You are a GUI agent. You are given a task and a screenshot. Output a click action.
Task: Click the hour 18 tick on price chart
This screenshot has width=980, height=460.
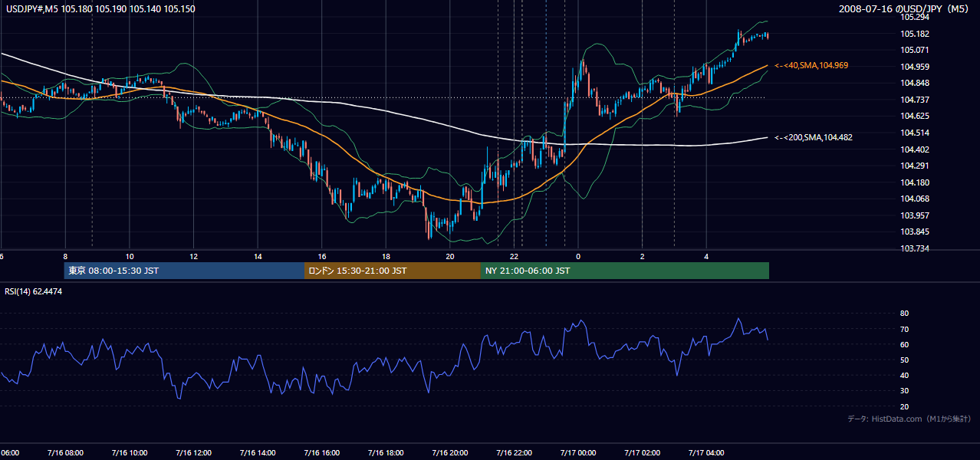pos(386,257)
